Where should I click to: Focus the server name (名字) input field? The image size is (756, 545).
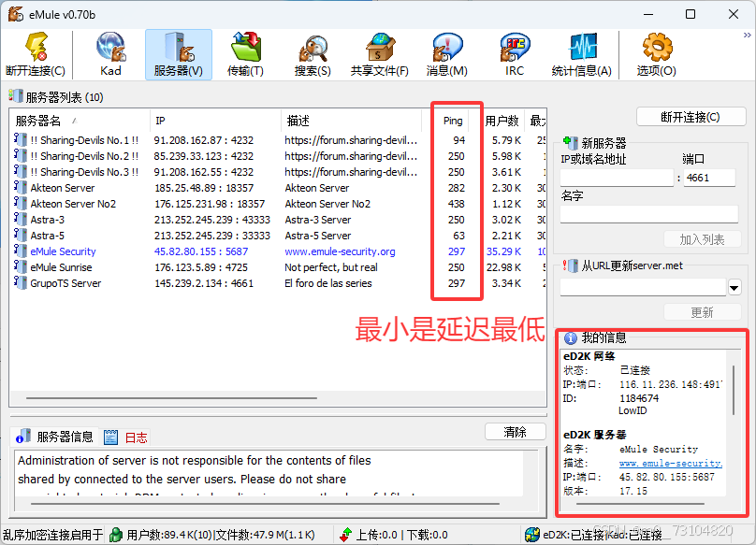pos(649,214)
